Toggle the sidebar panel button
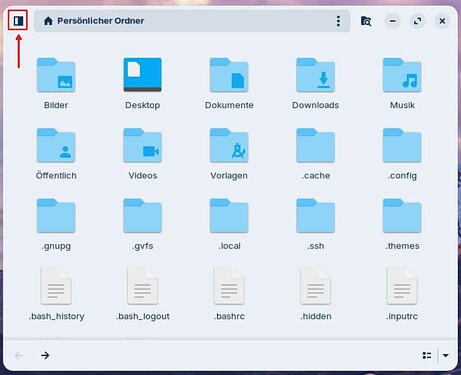The width and height of the screenshot is (461, 375). (18, 21)
